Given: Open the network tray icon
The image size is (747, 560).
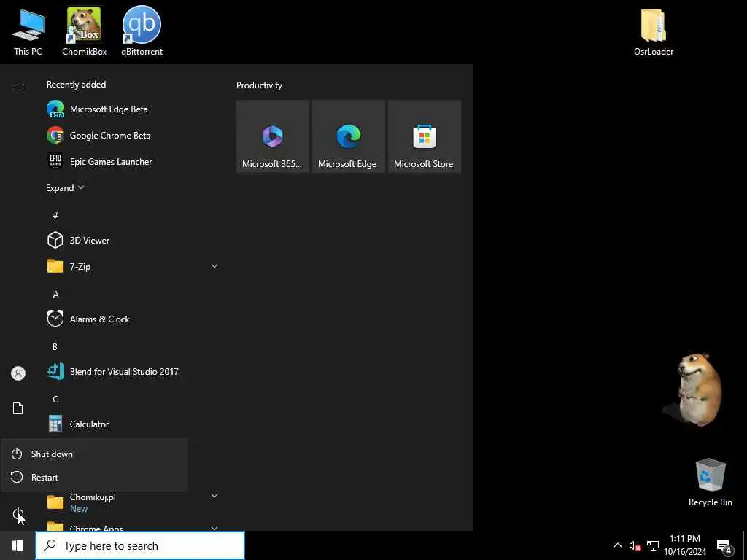Looking at the screenshot, I should [653, 545].
